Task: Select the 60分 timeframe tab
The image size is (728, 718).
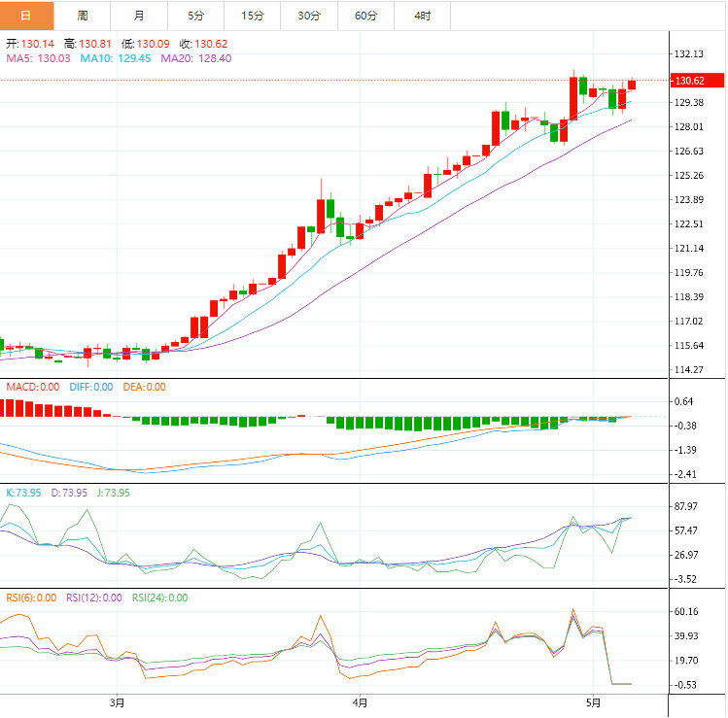Action: [365, 16]
